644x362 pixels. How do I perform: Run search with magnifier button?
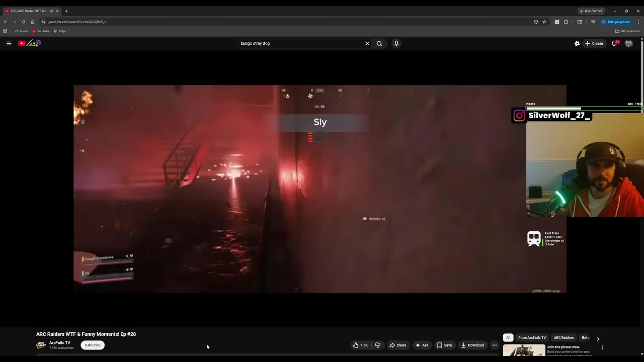tap(379, 43)
